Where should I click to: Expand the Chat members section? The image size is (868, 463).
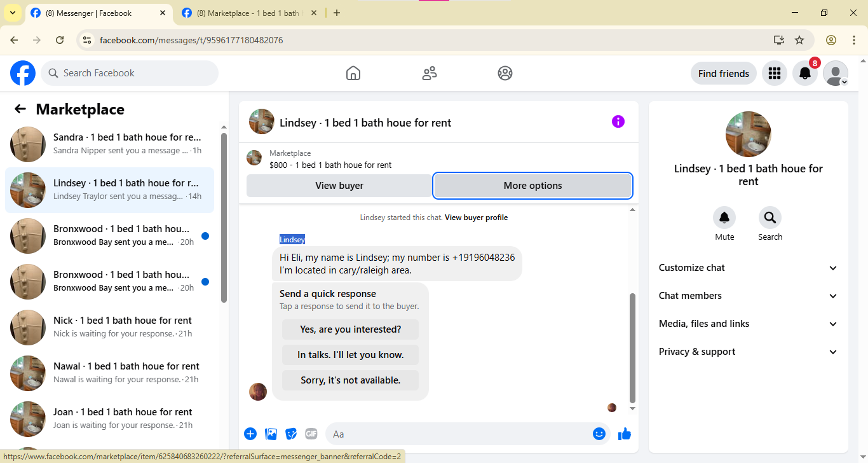(749, 296)
